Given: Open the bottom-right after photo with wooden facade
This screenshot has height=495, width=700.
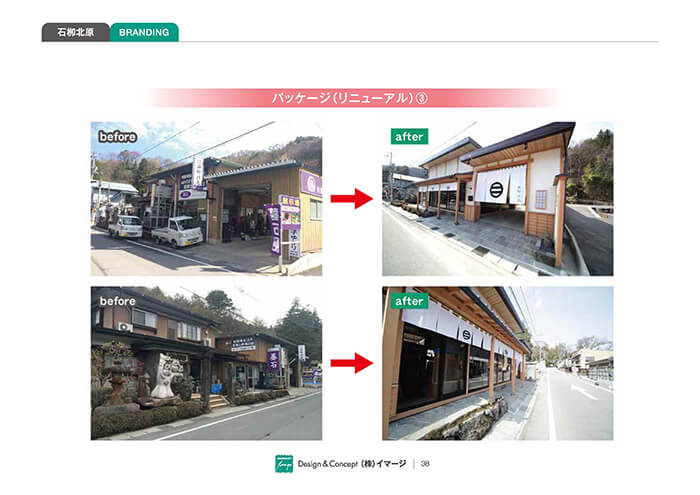Looking at the screenshot, I should tap(497, 363).
